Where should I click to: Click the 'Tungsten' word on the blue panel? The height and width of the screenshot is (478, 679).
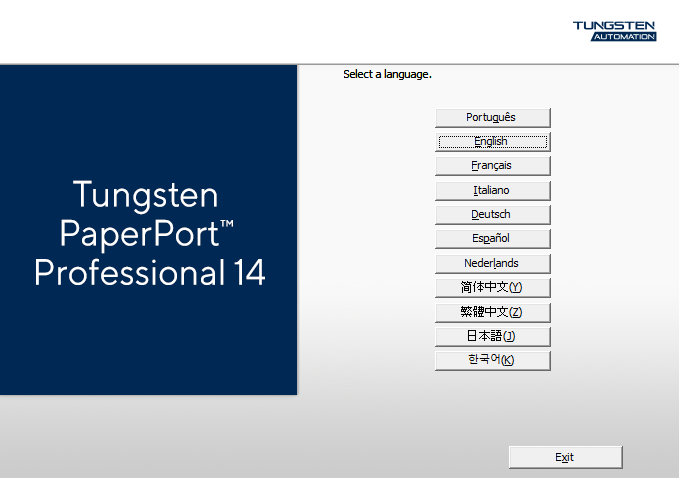pyautogui.click(x=146, y=194)
